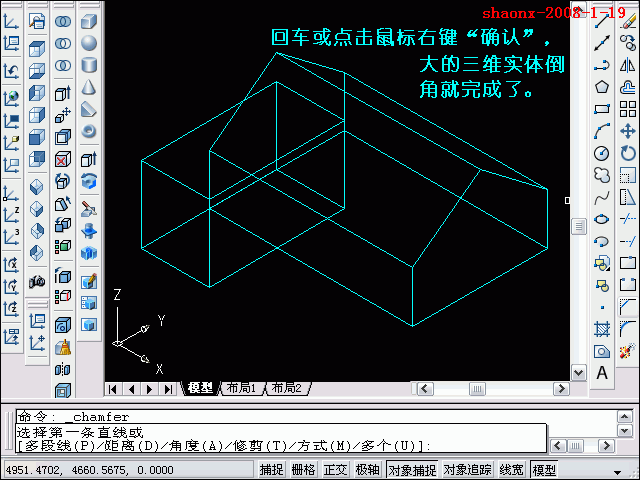Select the Rotate modify tool

[x=628, y=153]
